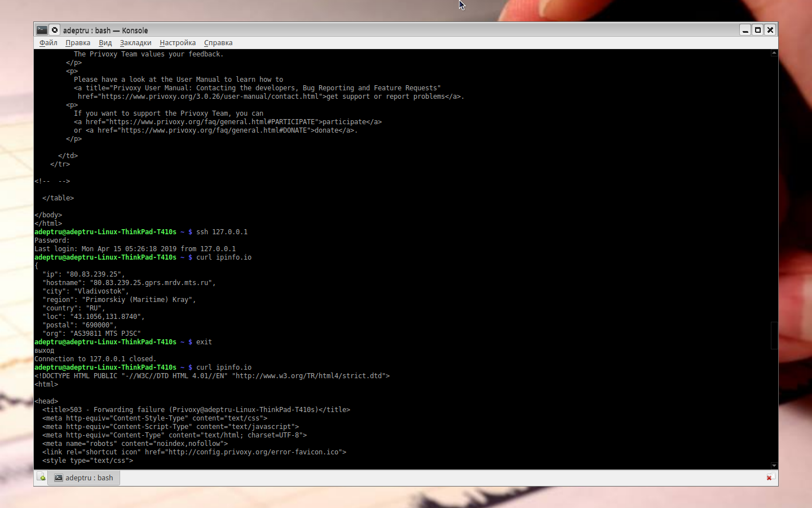Click the "city": "Vladivostok" line
The image size is (812, 508).
pyautogui.click(x=86, y=291)
